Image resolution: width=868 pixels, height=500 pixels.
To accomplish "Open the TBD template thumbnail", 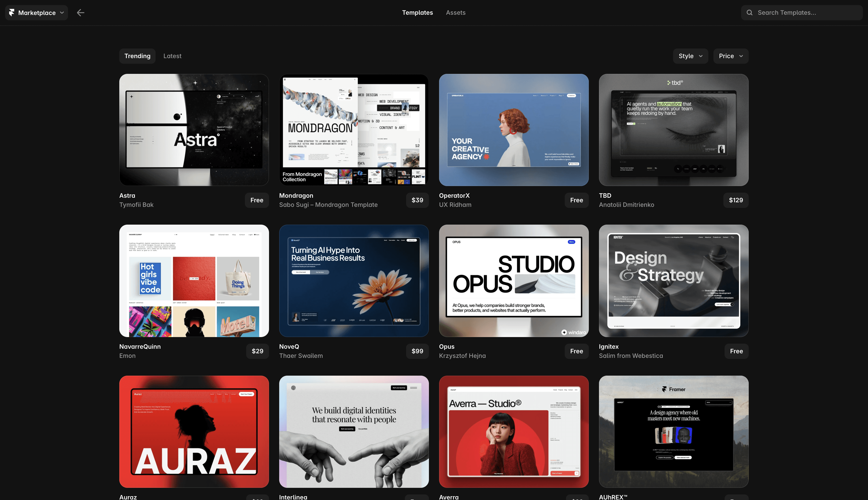I will click(x=674, y=130).
